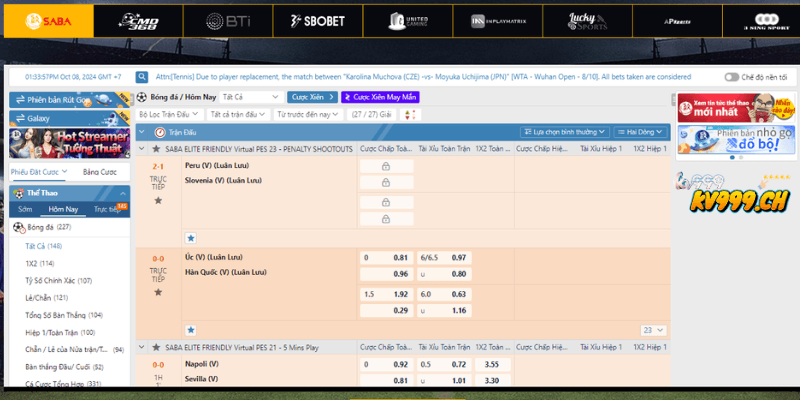Click the locked odds icon for Peru
This screenshot has height=400, width=800.
pos(384,166)
